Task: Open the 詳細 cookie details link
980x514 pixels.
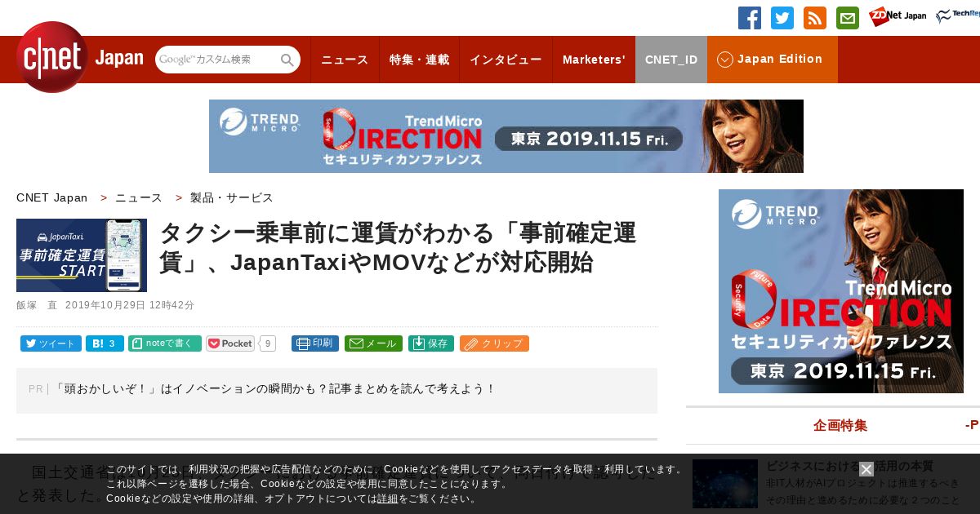Action: (388, 498)
